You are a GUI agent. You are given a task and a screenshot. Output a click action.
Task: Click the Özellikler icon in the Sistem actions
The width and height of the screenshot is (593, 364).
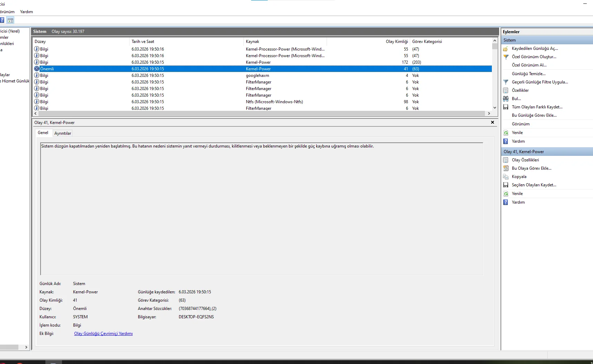click(x=506, y=90)
